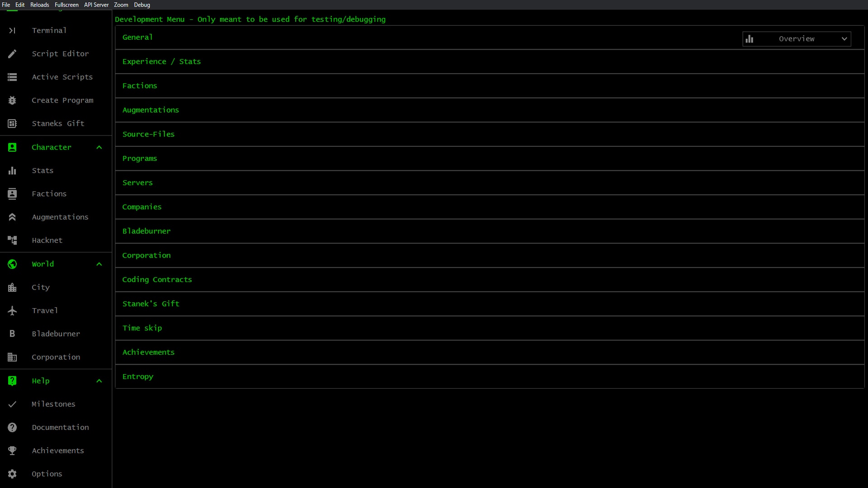The width and height of the screenshot is (868, 488).
Task: Open the Hacknet panel icon
Action: (x=12, y=240)
